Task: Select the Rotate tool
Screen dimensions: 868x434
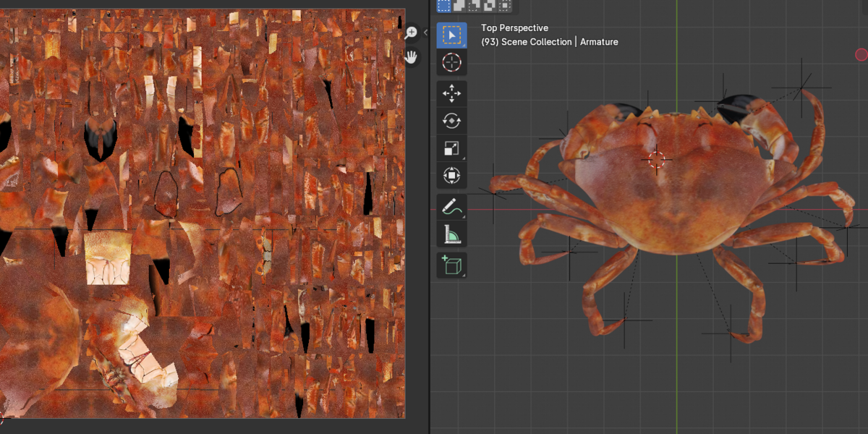Action: click(451, 121)
